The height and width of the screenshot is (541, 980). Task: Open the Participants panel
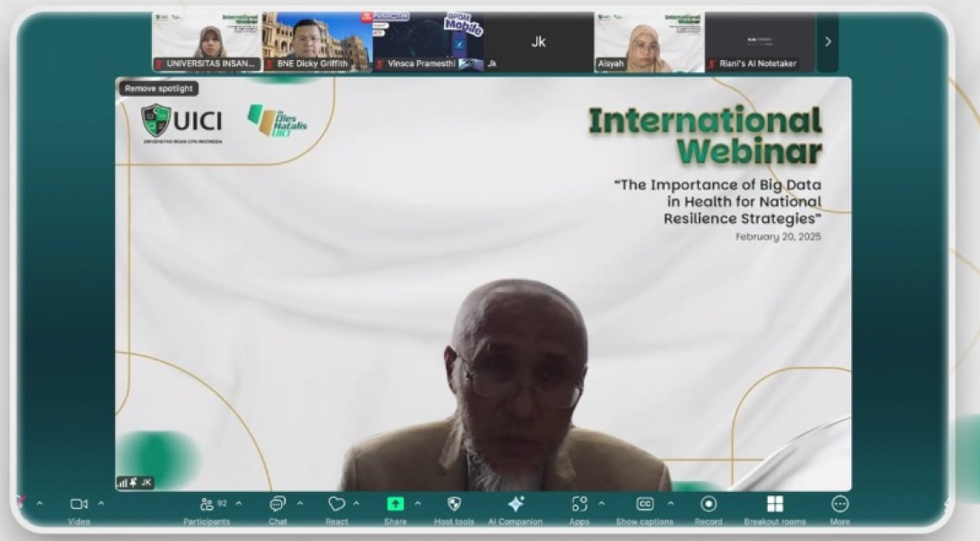click(x=207, y=505)
